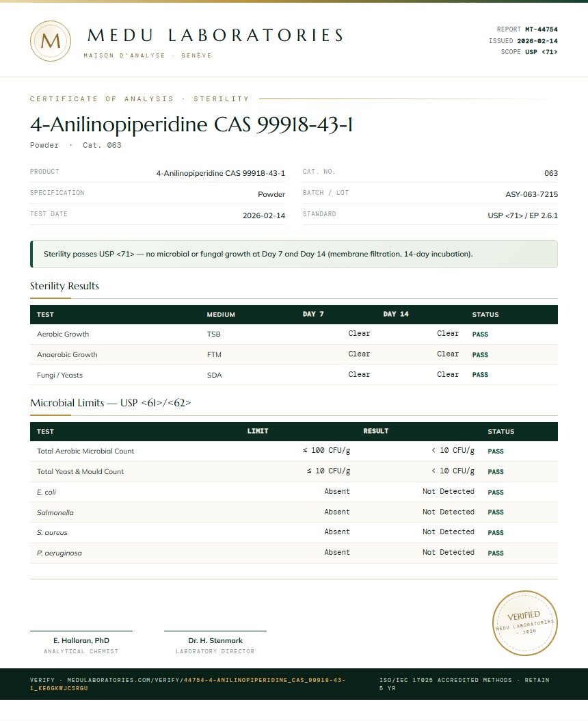The width and height of the screenshot is (588, 721).
Task: Click Day 14 Clear for Fungi / Yeasts
Action: click(448, 374)
